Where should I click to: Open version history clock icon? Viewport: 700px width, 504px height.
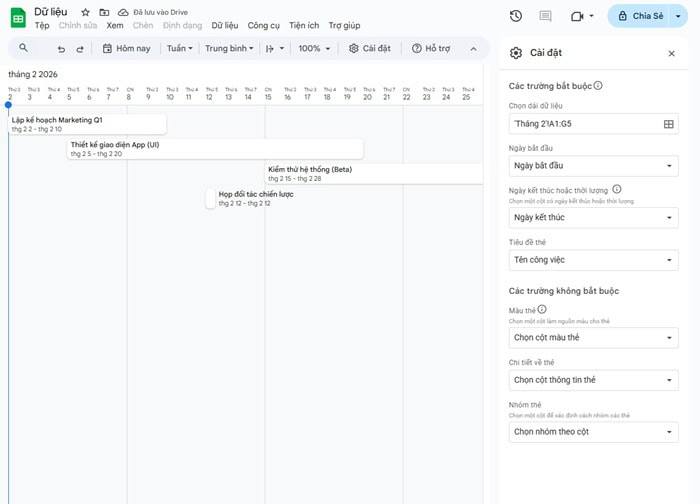(x=515, y=16)
